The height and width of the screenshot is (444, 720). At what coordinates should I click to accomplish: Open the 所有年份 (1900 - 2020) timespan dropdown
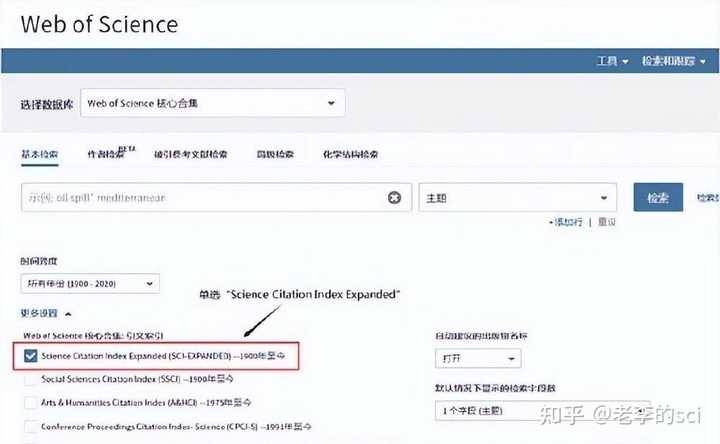(90, 284)
